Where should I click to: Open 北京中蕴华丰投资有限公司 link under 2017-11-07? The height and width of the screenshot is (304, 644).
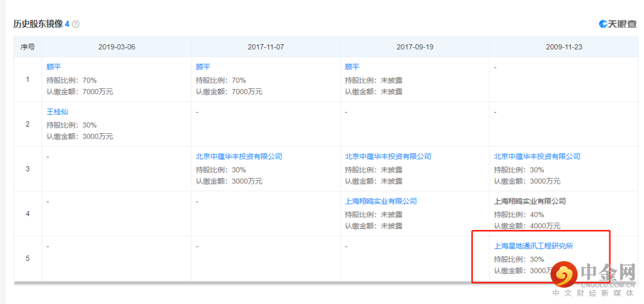coord(239,156)
